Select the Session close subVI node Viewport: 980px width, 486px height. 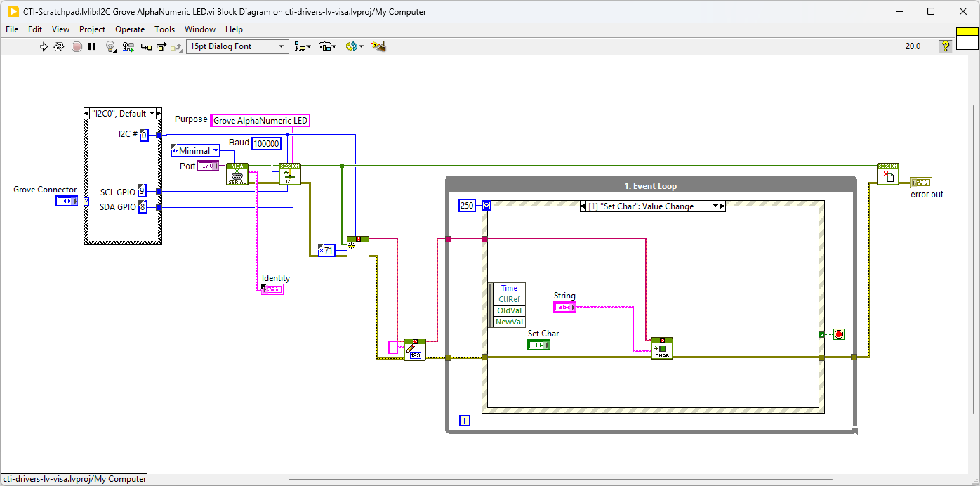pos(888,174)
